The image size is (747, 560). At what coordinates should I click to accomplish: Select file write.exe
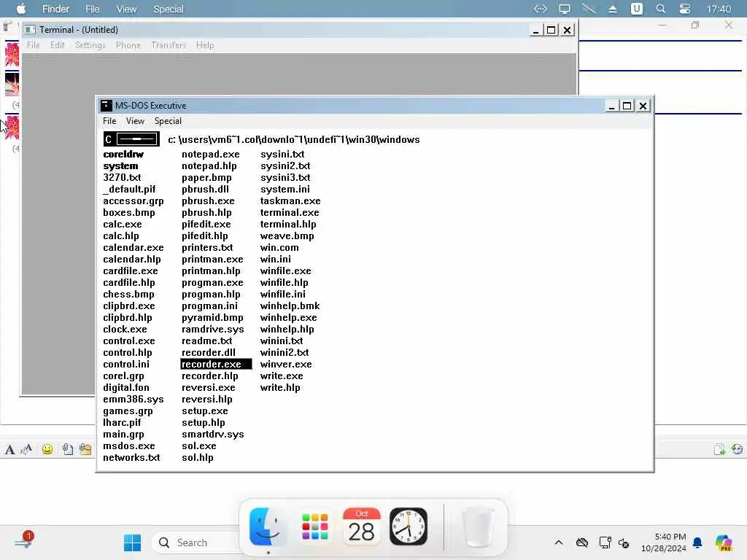click(x=282, y=376)
